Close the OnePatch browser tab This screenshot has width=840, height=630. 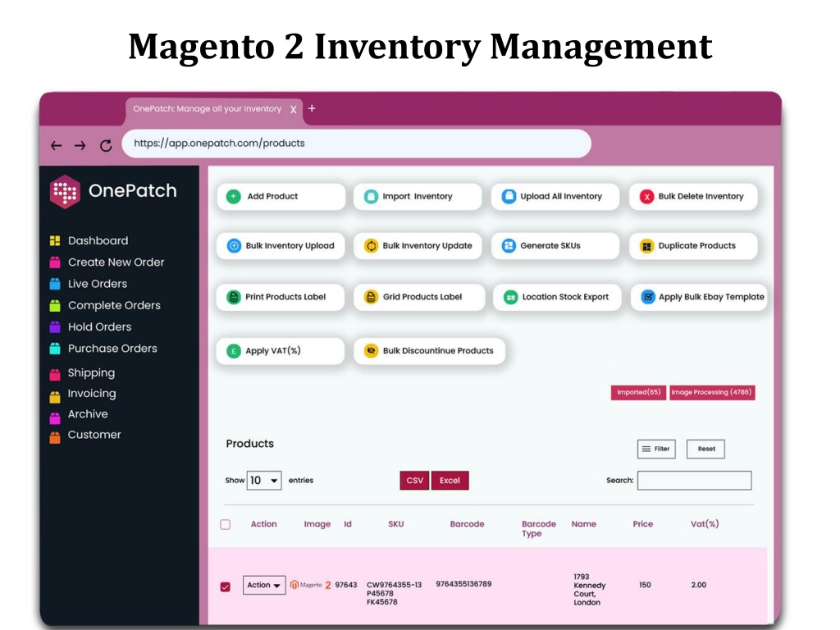(293, 109)
